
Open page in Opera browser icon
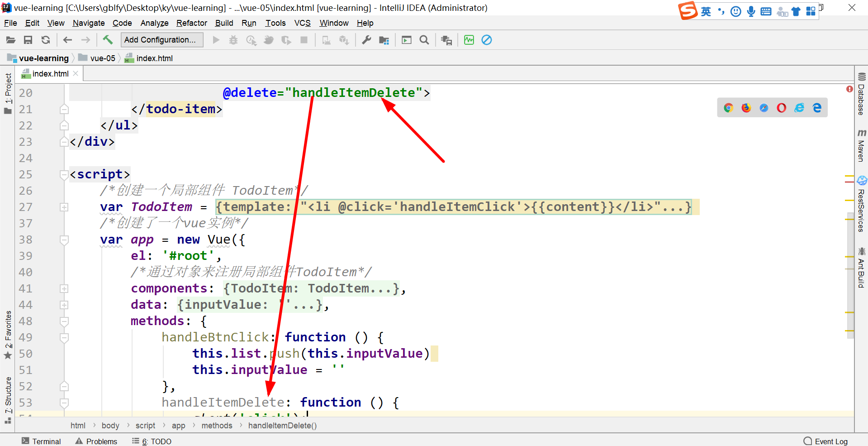[782, 108]
